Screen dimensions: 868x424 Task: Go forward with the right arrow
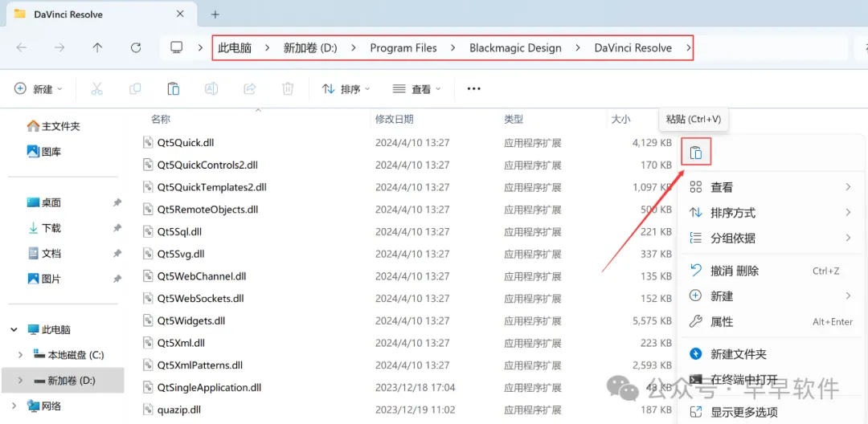[59, 47]
